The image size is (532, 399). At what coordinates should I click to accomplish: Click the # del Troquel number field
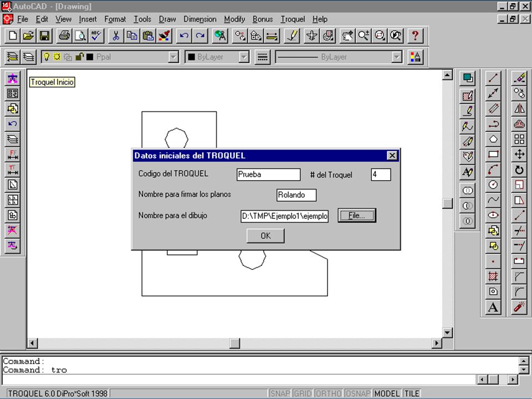(381, 175)
